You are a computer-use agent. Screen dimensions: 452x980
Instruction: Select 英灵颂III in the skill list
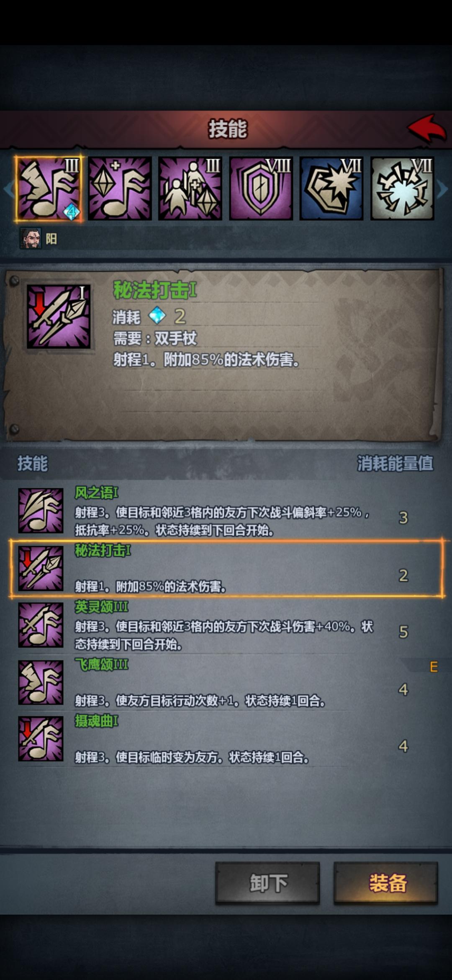click(226, 625)
